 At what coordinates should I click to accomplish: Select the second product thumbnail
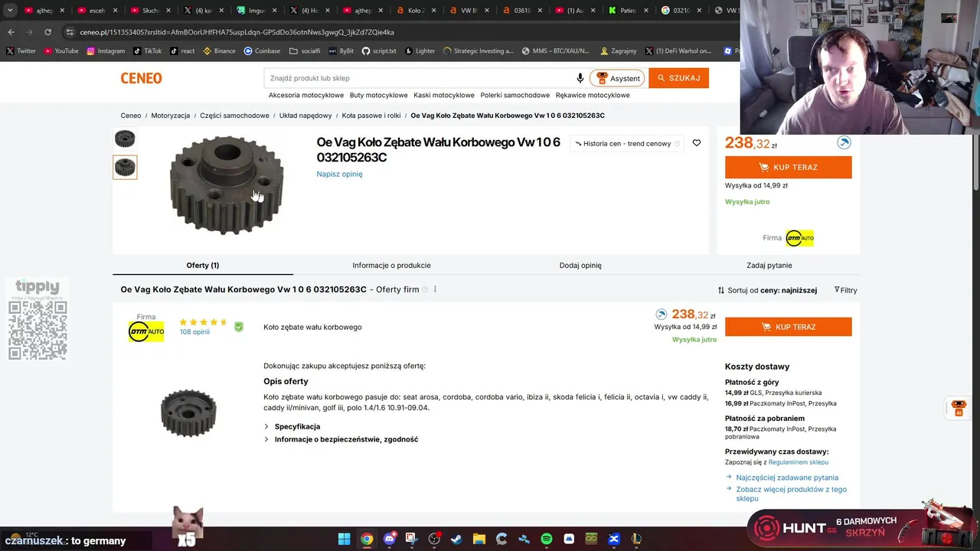pos(125,167)
